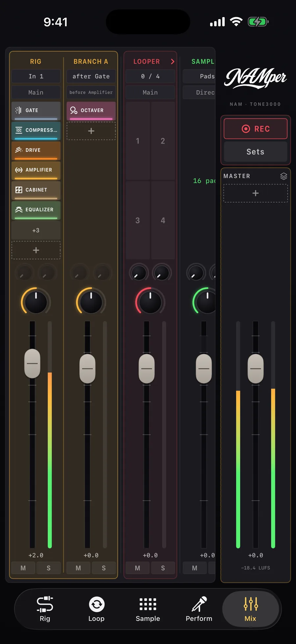Add an effect to the Rig chain
Viewport: 296px width, 644px height.
(x=36, y=250)
